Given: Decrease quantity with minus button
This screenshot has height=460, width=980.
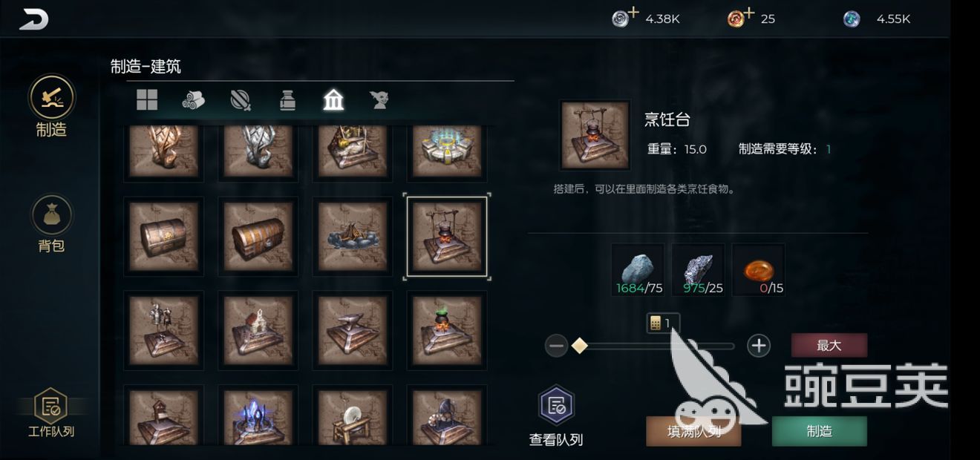Looking at the screenshot, I should click(556, 346).
